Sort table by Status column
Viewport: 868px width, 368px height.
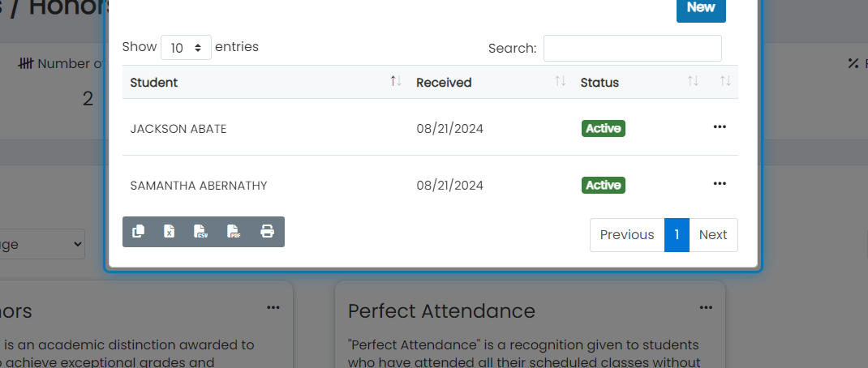639,83
